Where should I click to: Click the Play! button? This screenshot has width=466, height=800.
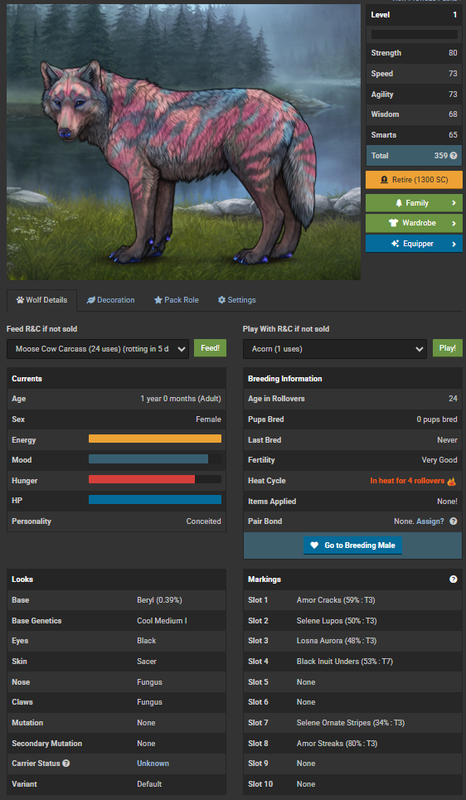pyautogui.click(x=447, y=348)
